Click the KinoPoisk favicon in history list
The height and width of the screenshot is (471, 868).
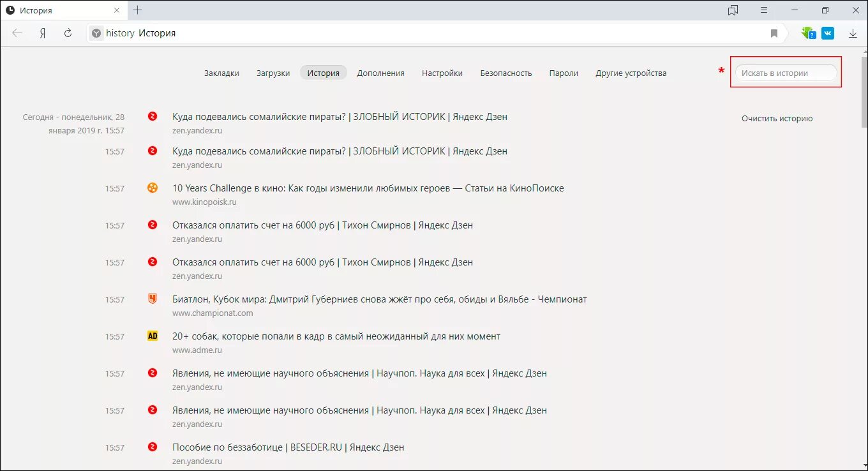pyautogui.click(x=152, y=188)
